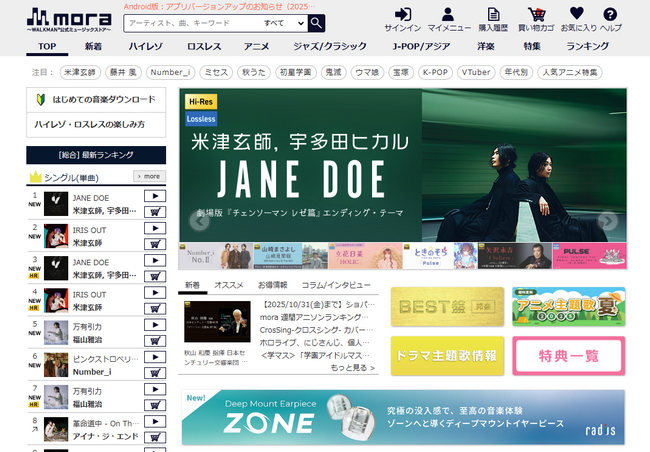This screenshot has height=452, width=650.
Task: Play preview of rank 5 万有引力
Action: (155, 325)
